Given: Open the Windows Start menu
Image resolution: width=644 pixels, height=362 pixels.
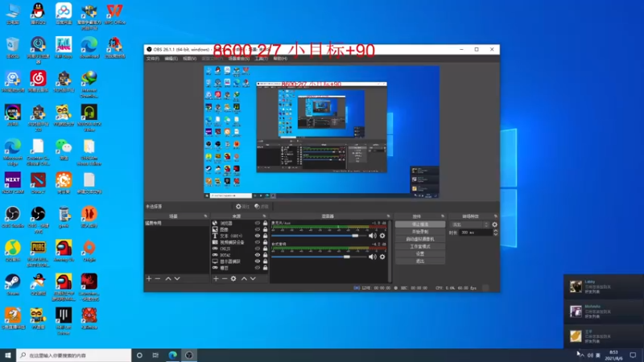Looking at the screenshot, I should (8, 355).
